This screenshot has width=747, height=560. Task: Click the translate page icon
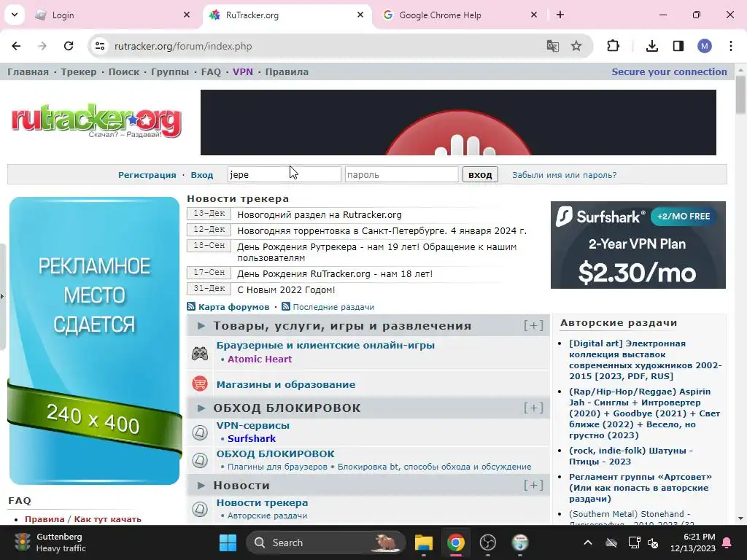pyautogui.click(x=553, y=46)
